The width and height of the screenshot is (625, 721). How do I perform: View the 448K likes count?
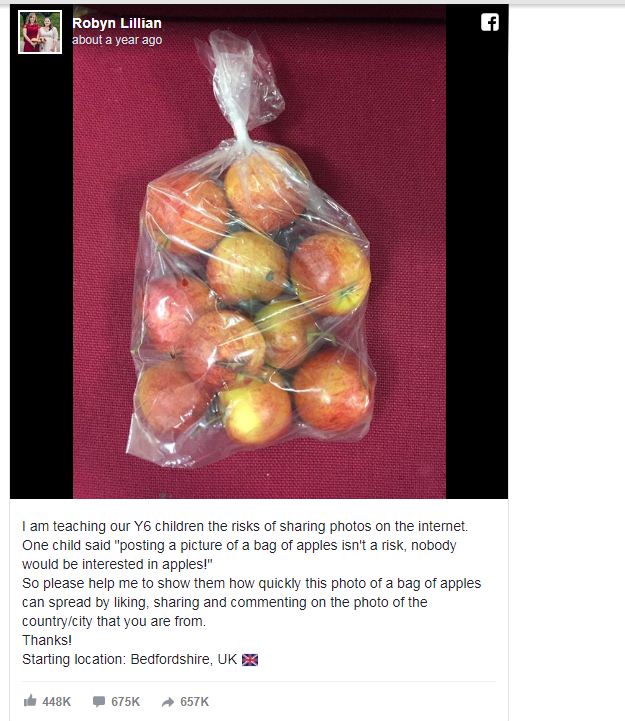point(57,702)
